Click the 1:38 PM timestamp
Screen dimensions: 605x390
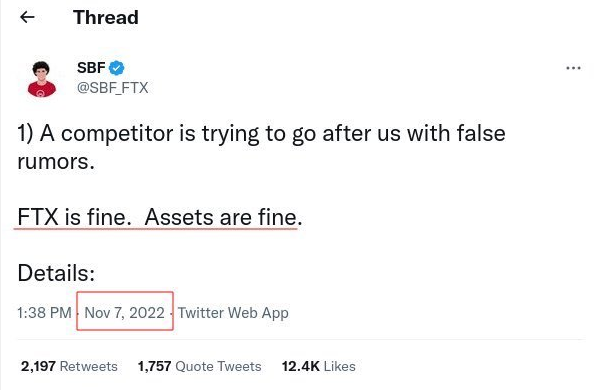click(x=44, y=312)
